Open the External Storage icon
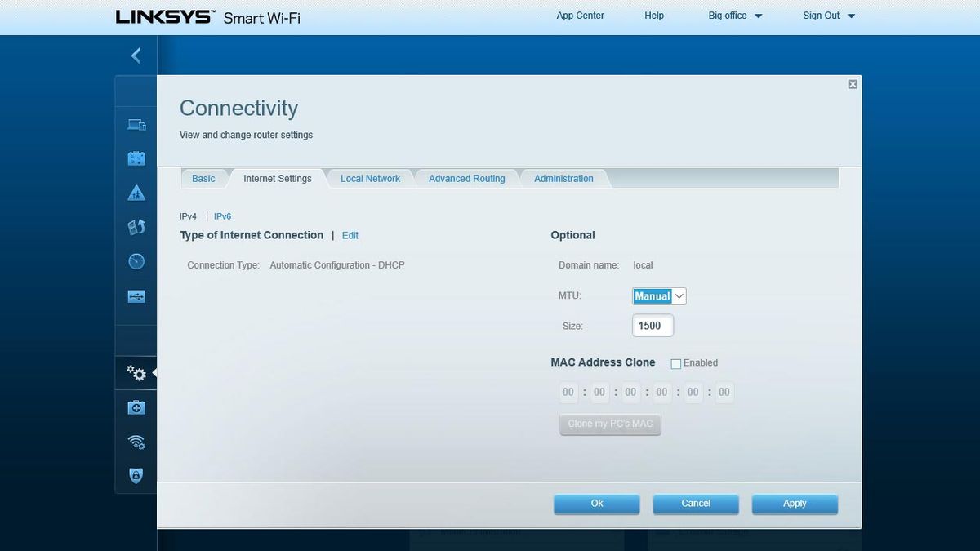This screenshot has height=551, width=980. pos(136,295)
